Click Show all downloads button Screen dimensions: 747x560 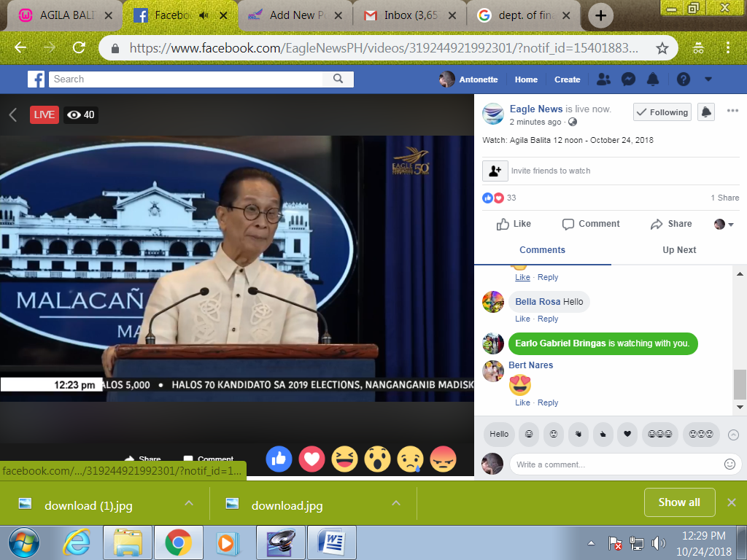(678, 502)
